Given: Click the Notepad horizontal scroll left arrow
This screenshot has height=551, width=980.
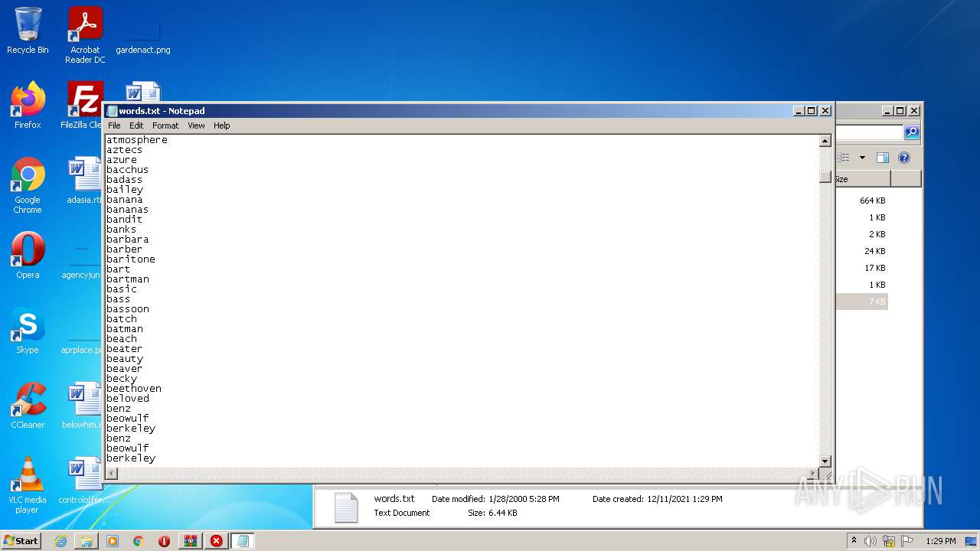Looking at the screenshot, I should [112, 474].
